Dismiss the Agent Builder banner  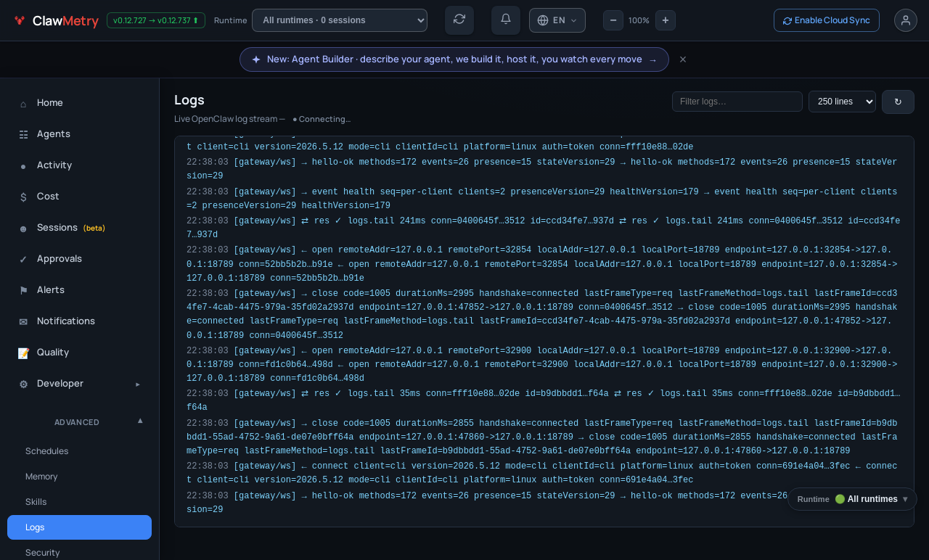(683, 59)
